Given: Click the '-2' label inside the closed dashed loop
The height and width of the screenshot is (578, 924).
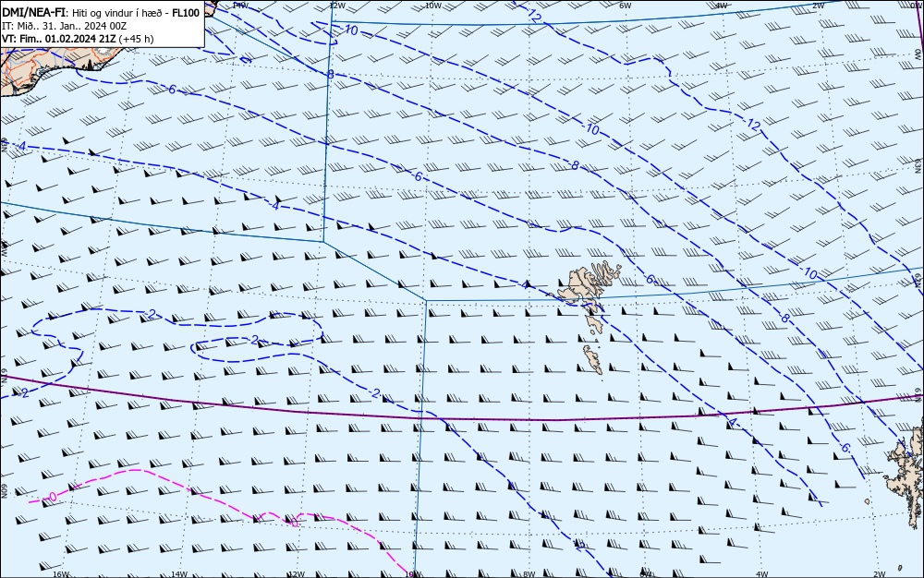Looking at the screenshot, I should tap(254, 340).
